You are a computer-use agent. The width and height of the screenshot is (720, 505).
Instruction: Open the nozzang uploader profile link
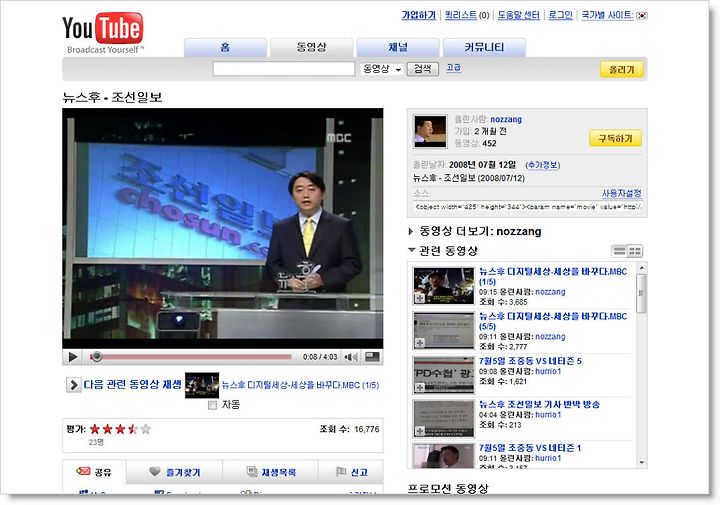coord(506,119)
